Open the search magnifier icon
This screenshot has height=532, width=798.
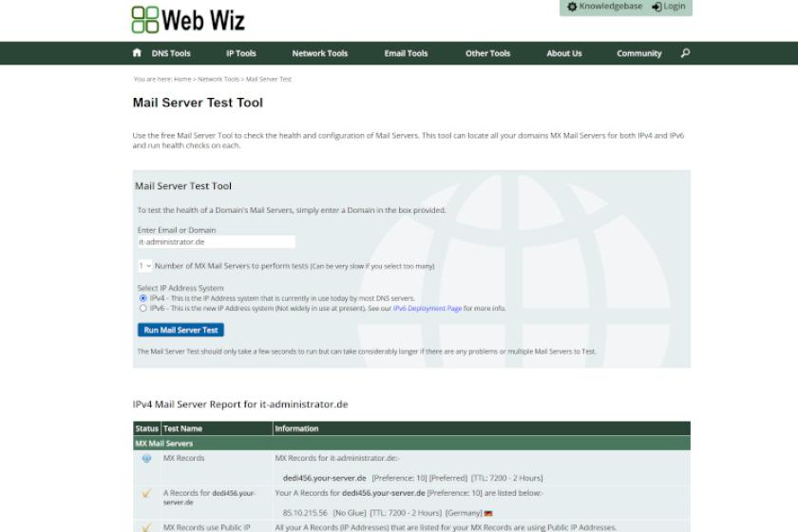(686, 53)
